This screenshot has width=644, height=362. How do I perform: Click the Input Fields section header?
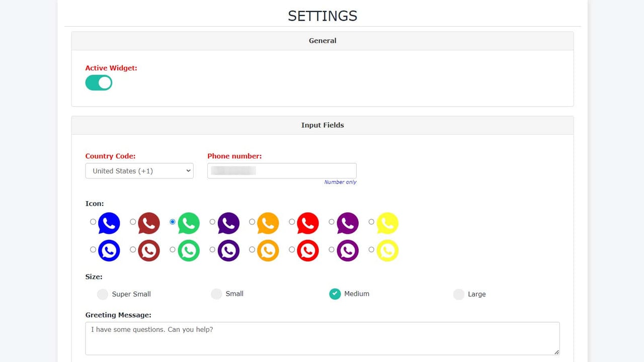323,125
